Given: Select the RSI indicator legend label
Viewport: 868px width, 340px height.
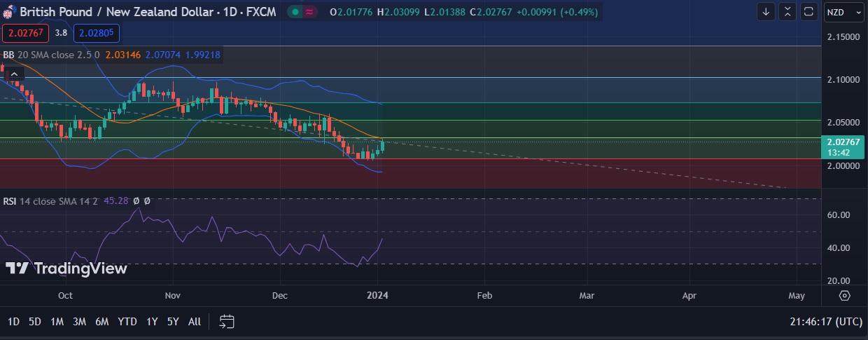Looking at the screenshot, I should coord(10,200).
